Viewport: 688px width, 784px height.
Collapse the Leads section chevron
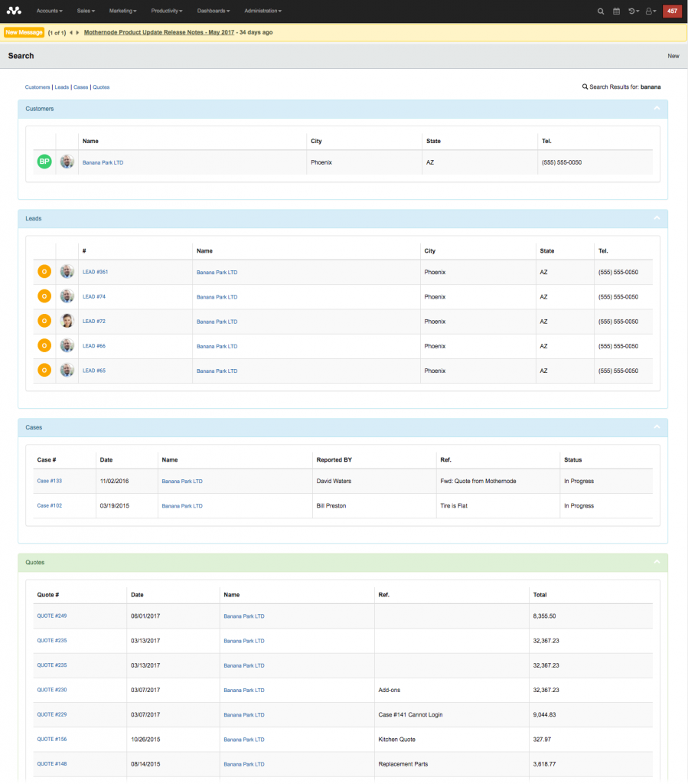pos(656,218)
